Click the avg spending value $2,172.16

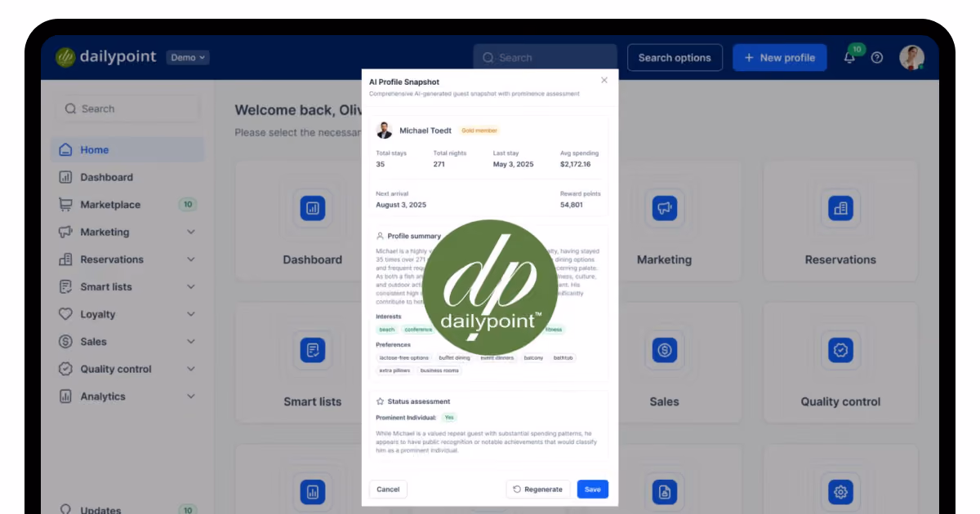(575, 164)
